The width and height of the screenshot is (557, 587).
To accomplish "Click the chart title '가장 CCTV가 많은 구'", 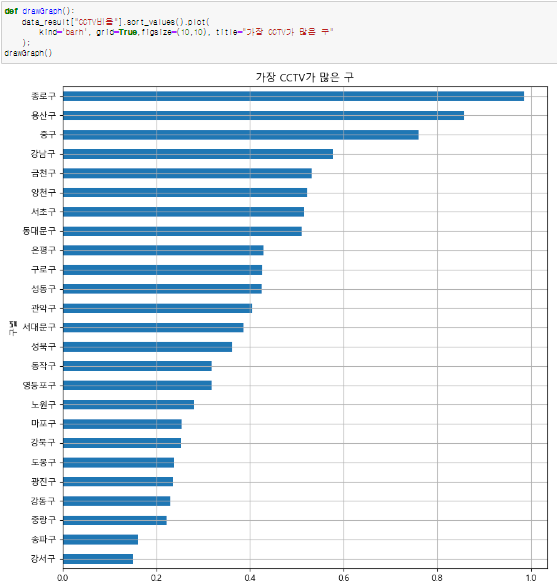I will click(x=305, y=77).
